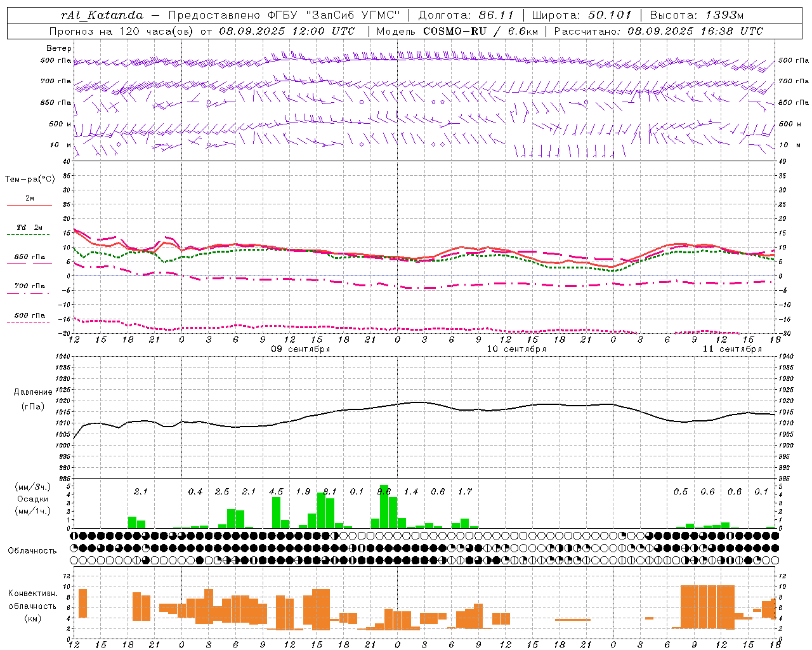Select the text Широта: 50.101

coord(582,15)
